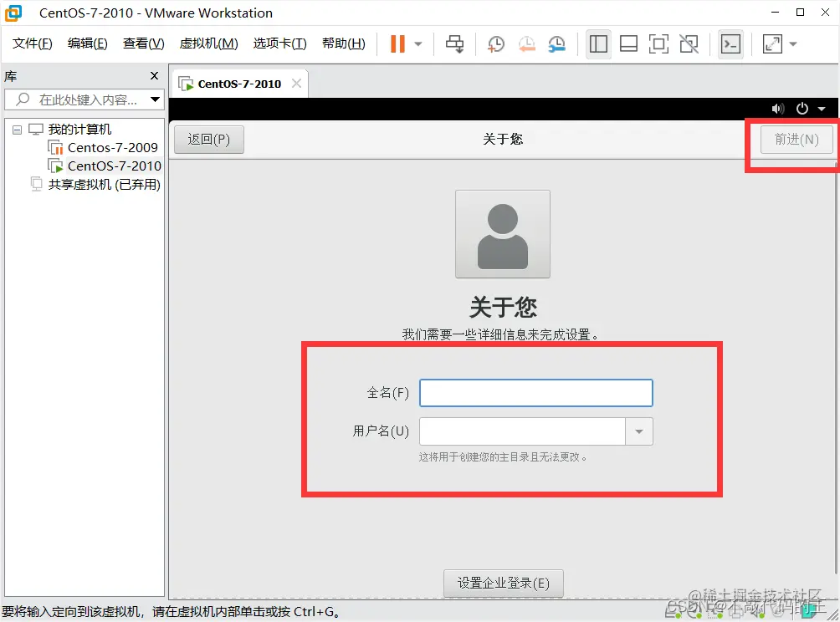Open the snapshot manager icon
The height and width of the screenshot is (622, 840).
coord(557,44)
